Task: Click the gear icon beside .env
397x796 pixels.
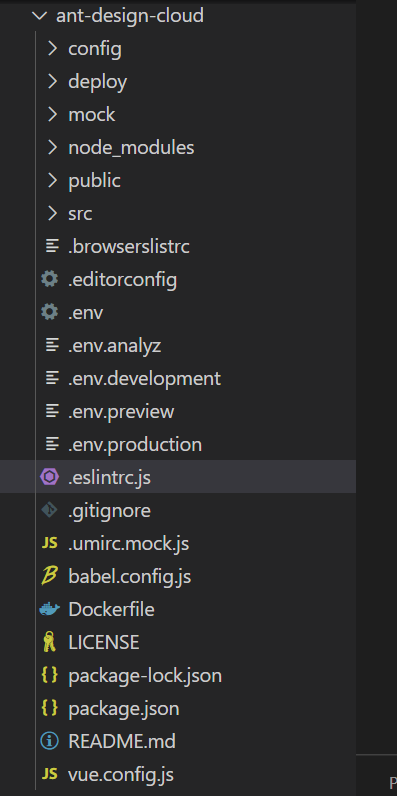Action: pos(50,312)
